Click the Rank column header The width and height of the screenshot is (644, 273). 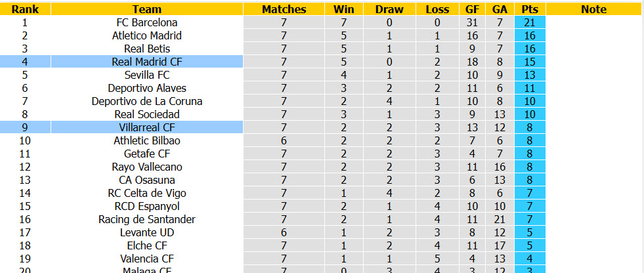tap(25, 9)
